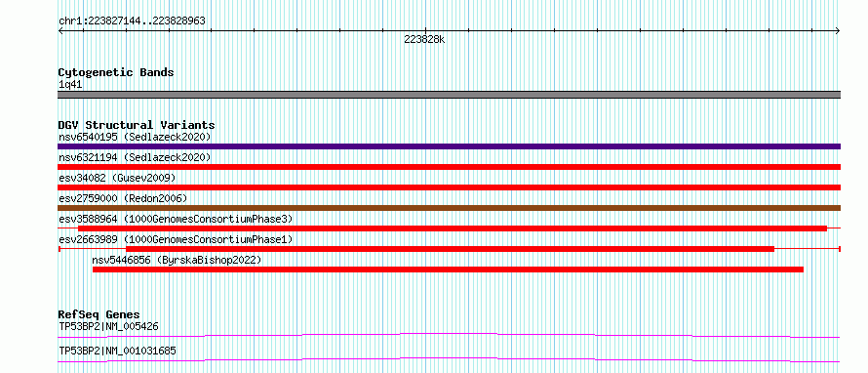Click the red esv2663989 variant bar
Screen dimensions: 868x373
point(450,249)
